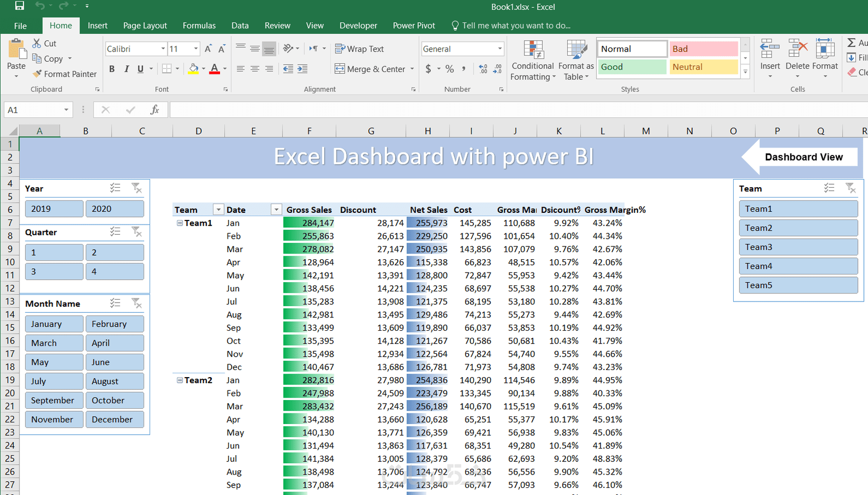Apply middle vertical alignment
The height and width of the screenshot is (495, 868).
255,48
